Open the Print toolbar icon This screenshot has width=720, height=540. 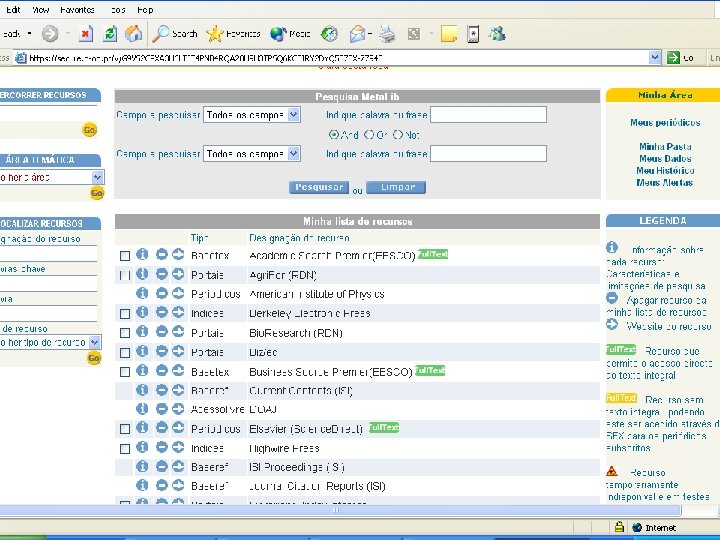coord(387,34)
